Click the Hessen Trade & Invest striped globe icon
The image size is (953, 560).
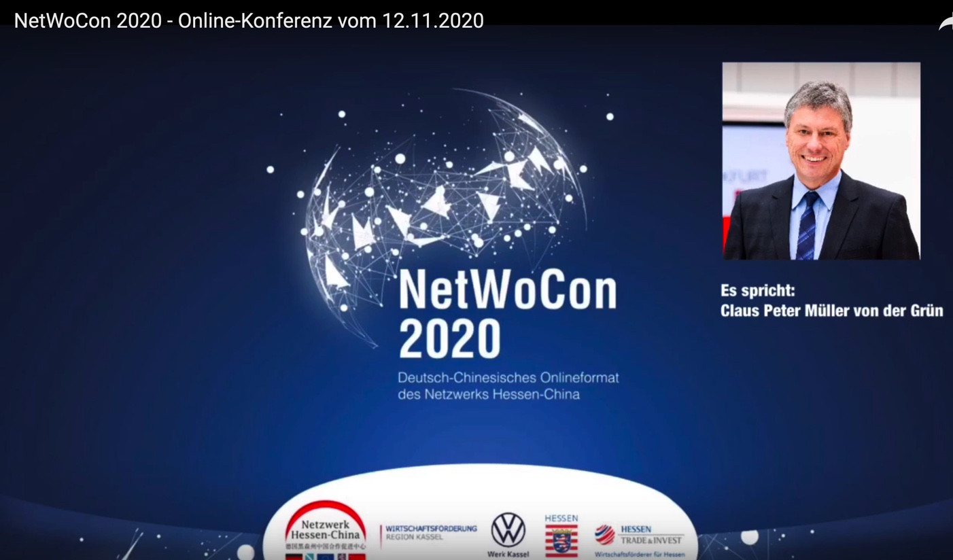(x=604, y=535)
